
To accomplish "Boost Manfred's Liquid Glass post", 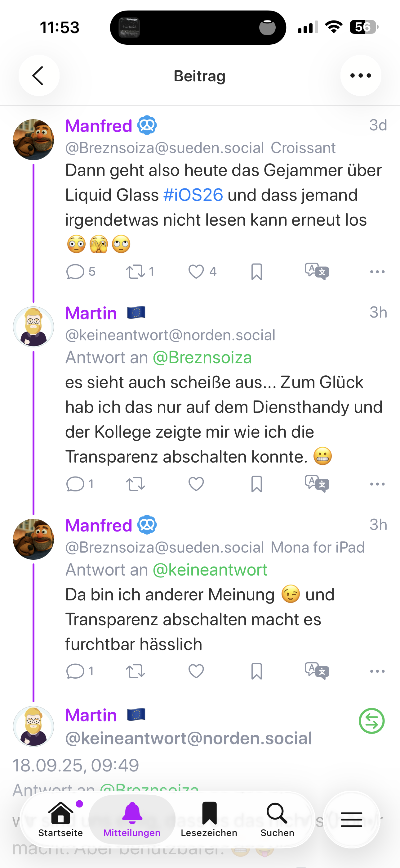I will 136,272.
